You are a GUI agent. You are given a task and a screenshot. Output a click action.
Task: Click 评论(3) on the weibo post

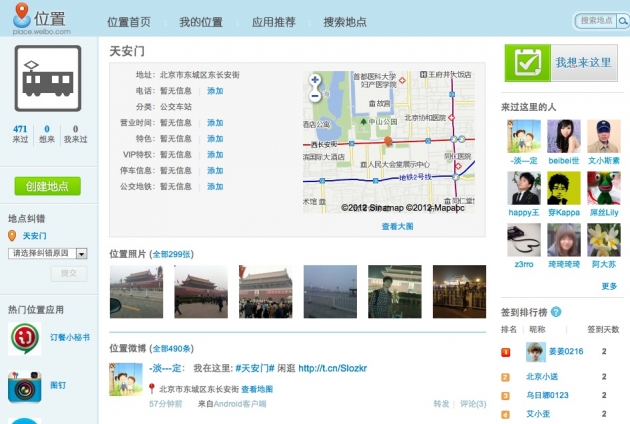pyautogui.click(x=473, y=404)
